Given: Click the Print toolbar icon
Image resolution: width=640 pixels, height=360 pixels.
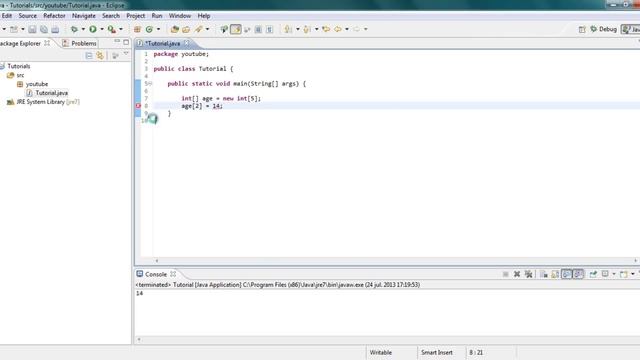Looking at the screenshot, I should coord(55,29).
